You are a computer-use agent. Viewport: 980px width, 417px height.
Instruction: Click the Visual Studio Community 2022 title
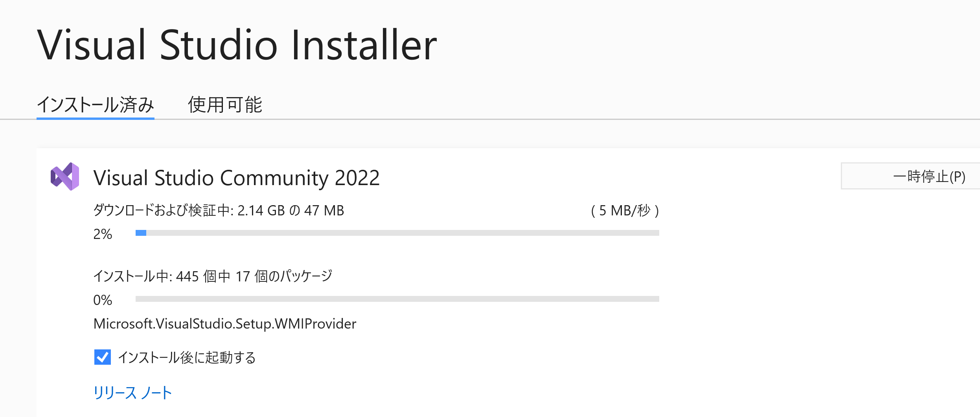[237, 178]
